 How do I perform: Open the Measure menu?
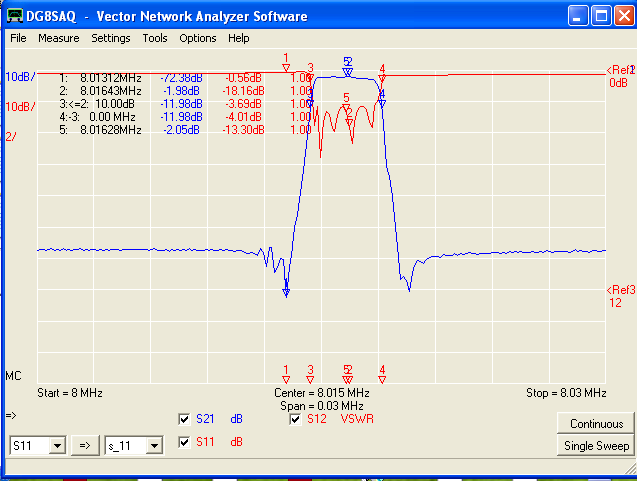point(58,38)
